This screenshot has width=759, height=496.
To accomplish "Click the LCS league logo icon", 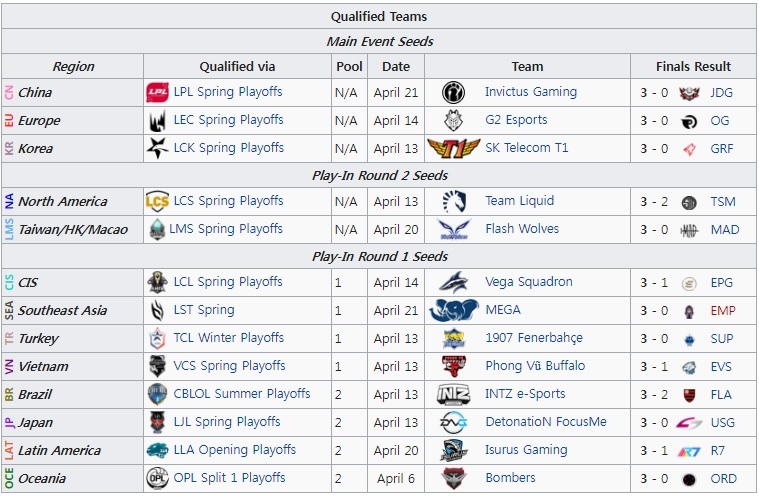I will [x=157, y=201].
